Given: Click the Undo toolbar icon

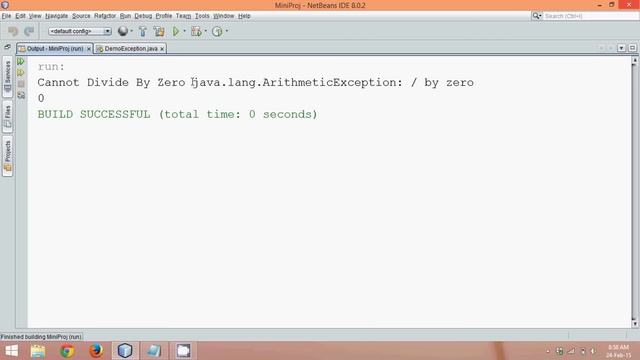Looking at the screenshot, I should 13,31.
